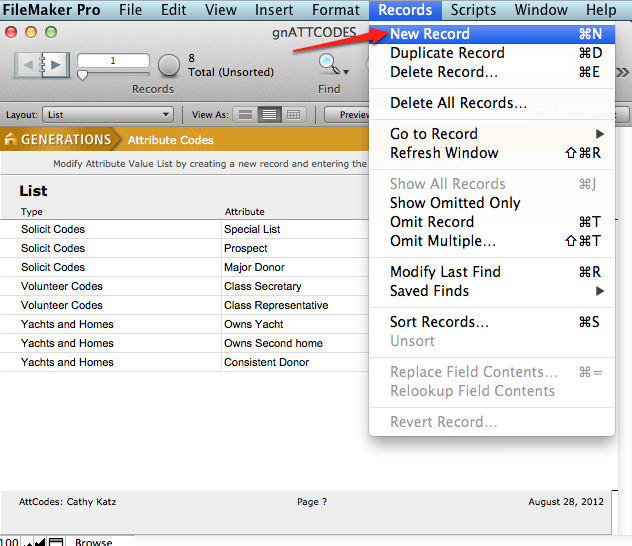Viewport: 632px width, 546px height.
Task: Open the File menu
Action: [130, 10]
